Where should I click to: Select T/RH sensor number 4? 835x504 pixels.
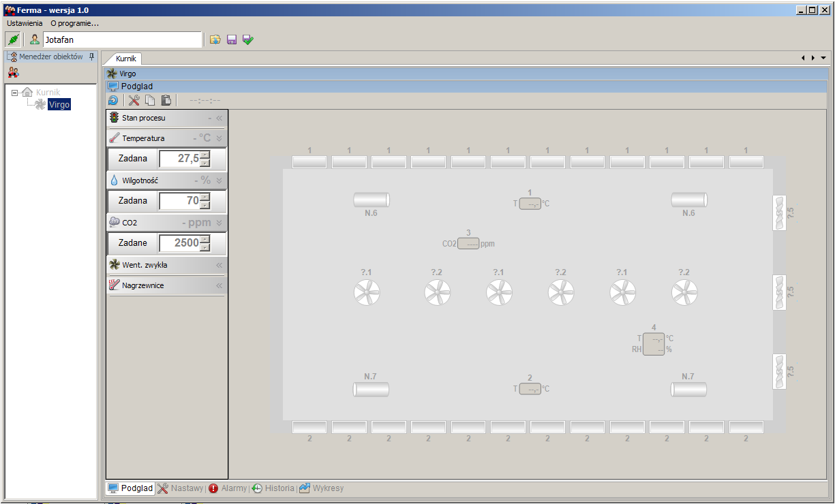point(654,344)
